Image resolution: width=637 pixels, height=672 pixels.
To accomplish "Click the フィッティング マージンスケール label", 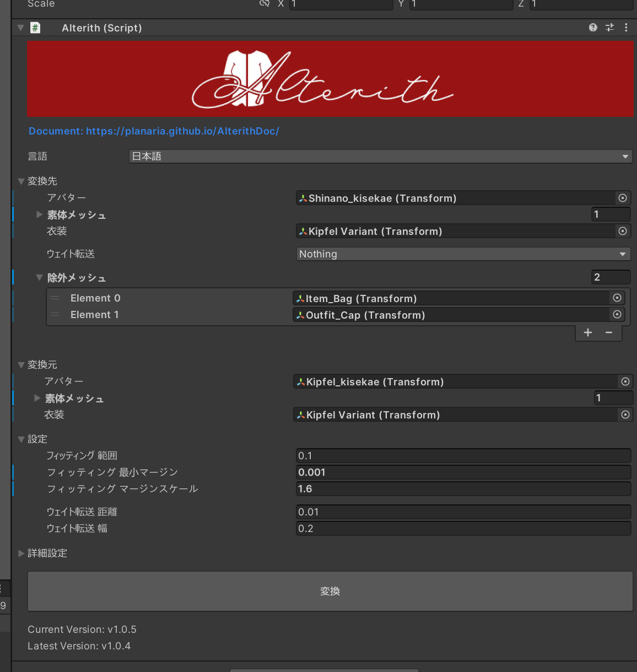I will 122,489.
